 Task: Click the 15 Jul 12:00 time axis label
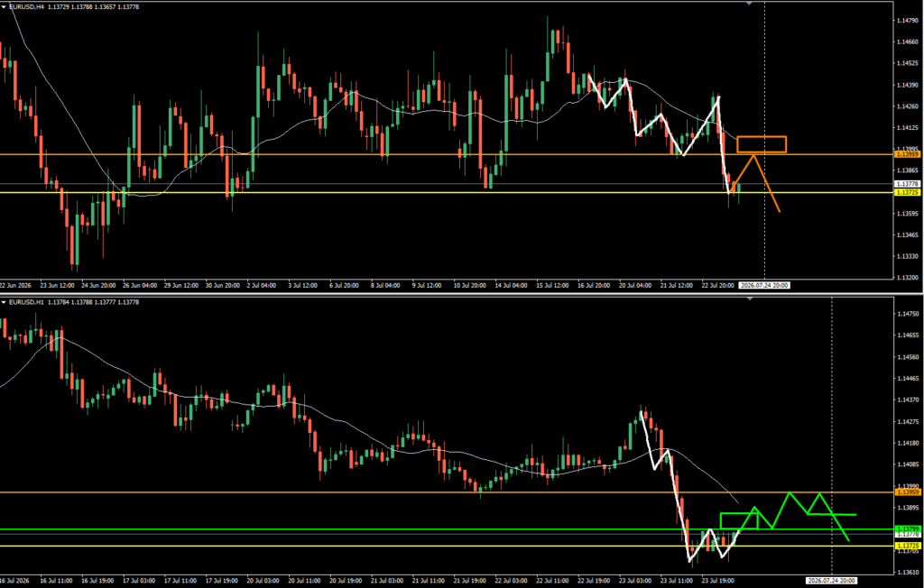553,285
